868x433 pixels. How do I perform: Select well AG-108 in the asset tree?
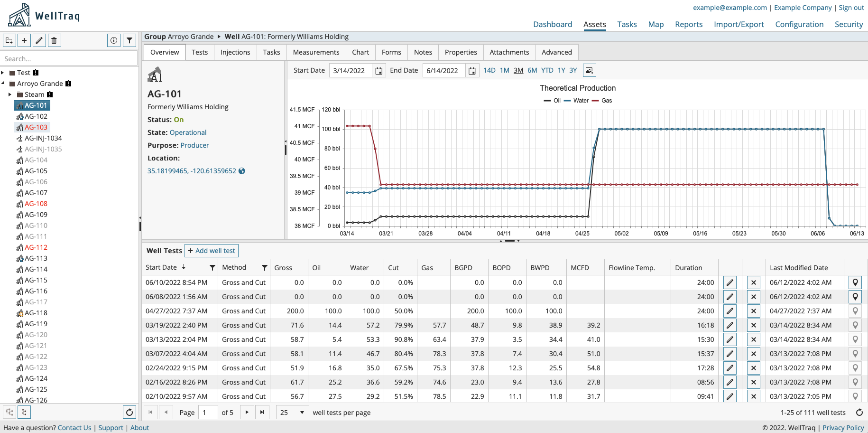36,204
